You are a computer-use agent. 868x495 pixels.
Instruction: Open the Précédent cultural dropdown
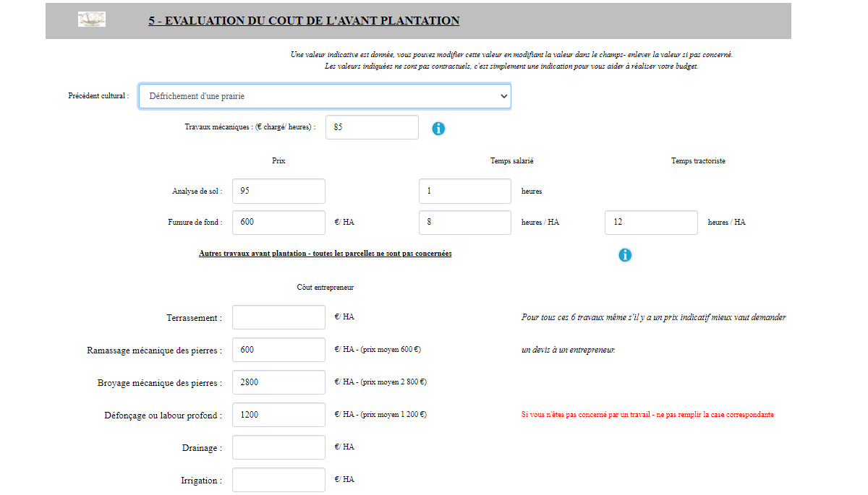pyautogui.click(x=325, y=96)
